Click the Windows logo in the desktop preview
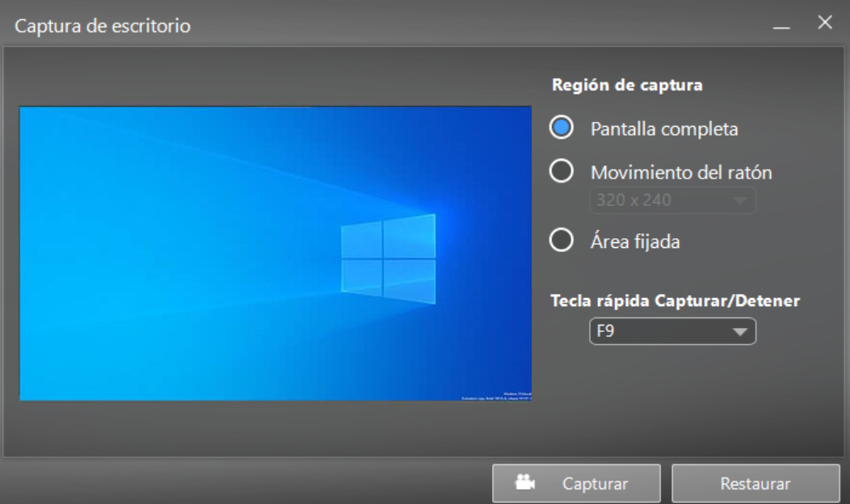The width and height of the screenshot is (850, 504). pos(388,259)
